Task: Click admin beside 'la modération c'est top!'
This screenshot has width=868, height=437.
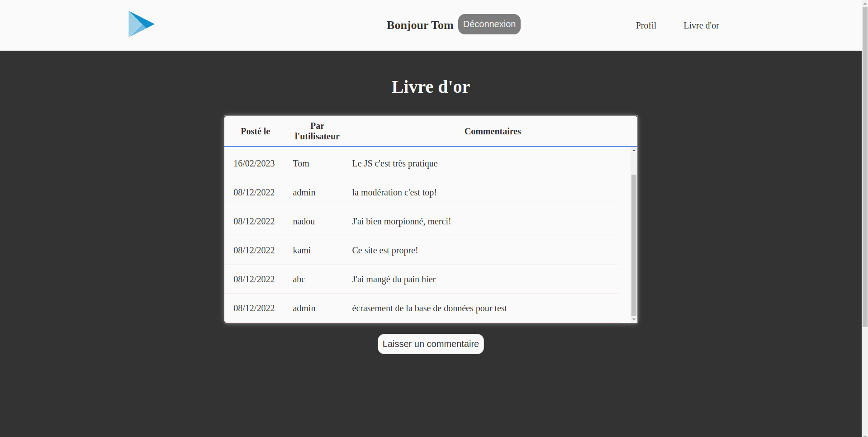Action: (x=304, y=192)
